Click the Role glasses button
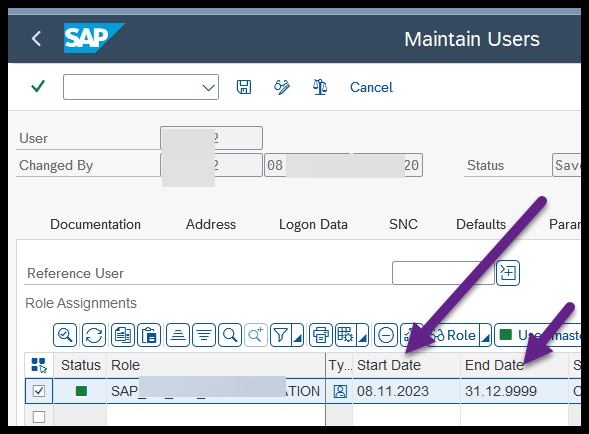The width and height of the screenshot is (589, 434). coord(453,335)
